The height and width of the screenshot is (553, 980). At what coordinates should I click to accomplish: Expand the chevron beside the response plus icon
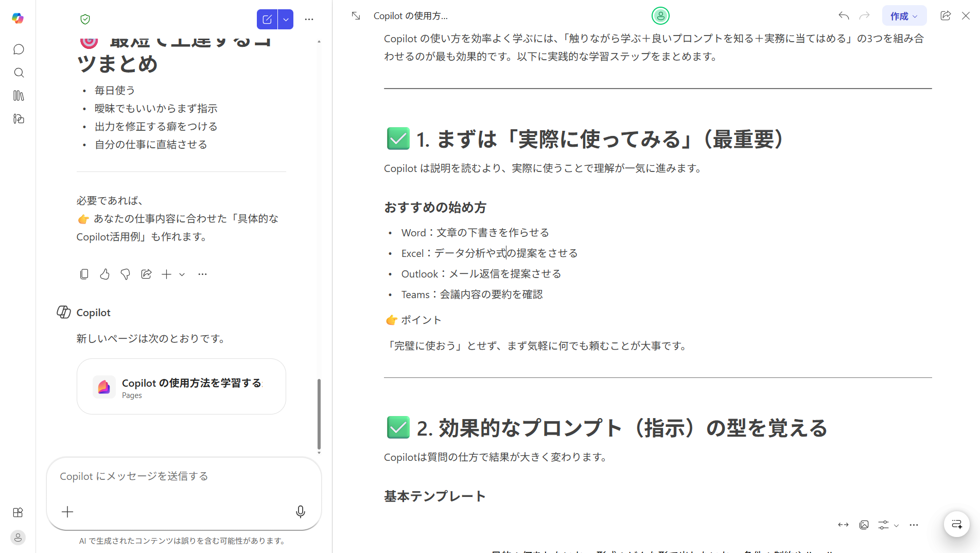tap(182, 275)
